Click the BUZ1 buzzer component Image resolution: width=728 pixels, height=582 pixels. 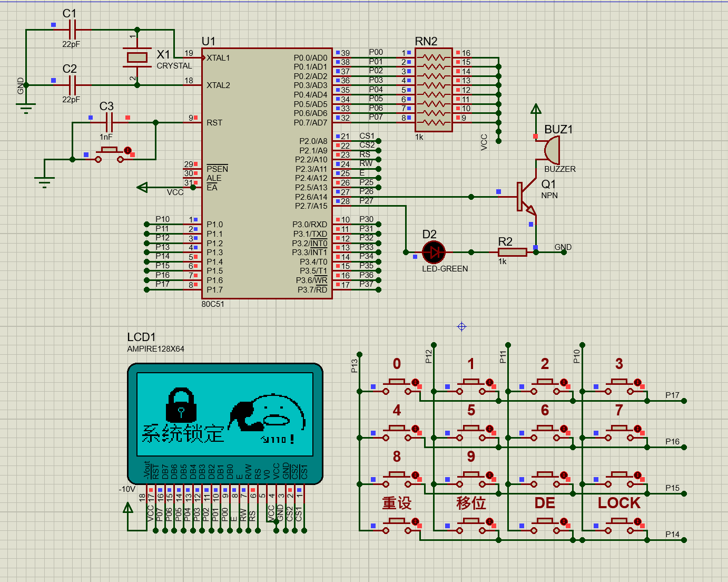click(552, 150)
